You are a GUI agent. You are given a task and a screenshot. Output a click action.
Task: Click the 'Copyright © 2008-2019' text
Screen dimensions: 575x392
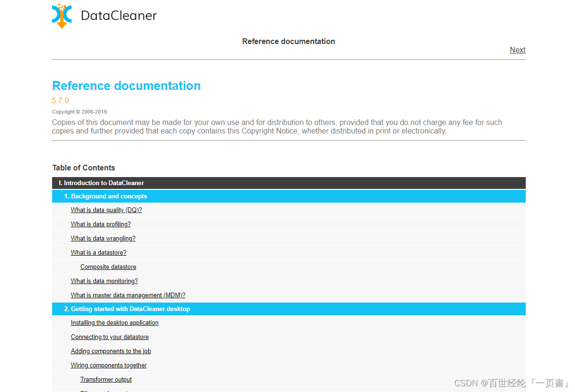point(80,112)
